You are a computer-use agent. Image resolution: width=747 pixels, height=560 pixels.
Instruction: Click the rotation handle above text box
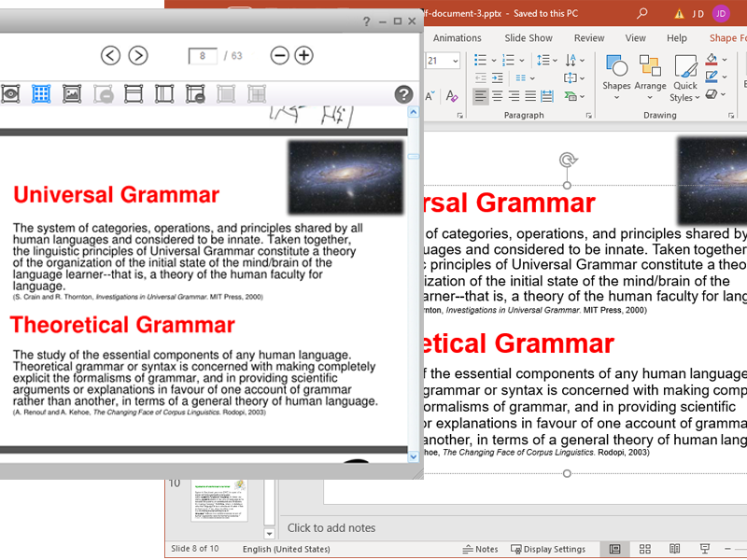tap(568, 160)
